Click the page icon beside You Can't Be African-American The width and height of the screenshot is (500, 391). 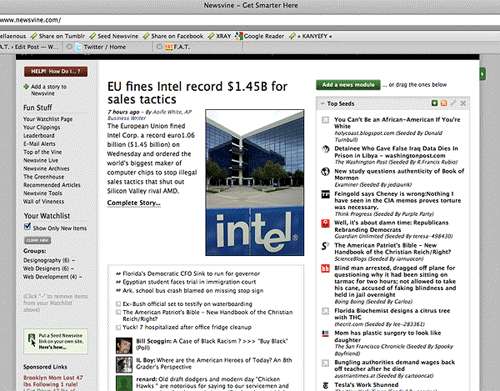(x=325, y=120)
